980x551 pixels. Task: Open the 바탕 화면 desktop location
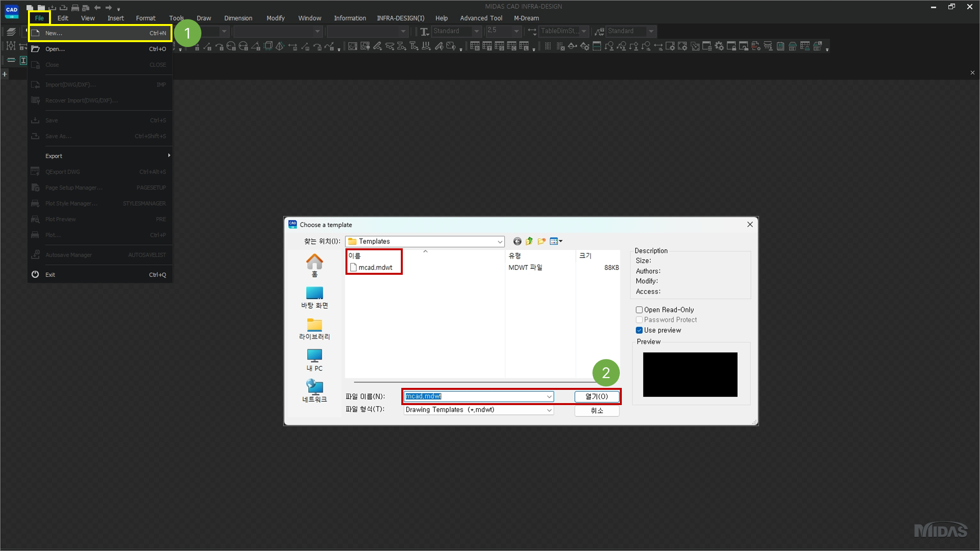(x=315, y=297)
